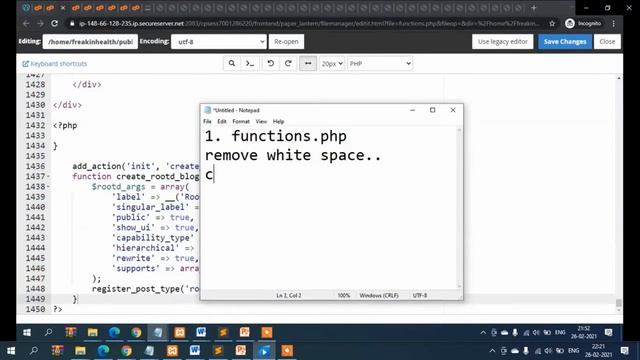Click 'functions.php' text in Notepad
This screenshot has width=640, height=360.
tap(289, 136)
